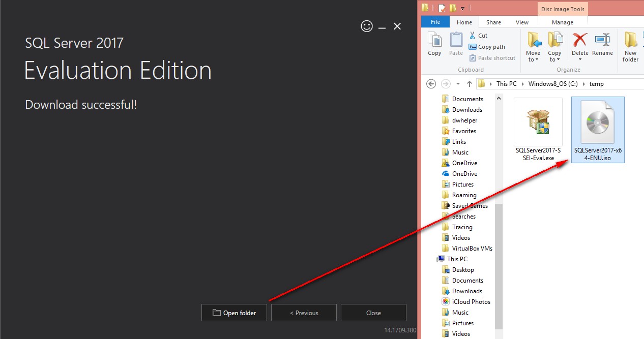
Task: Click the Explorer window icon in title bar
Action: click(425, 8)
